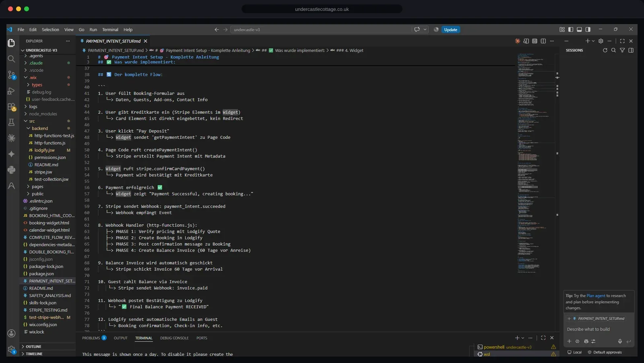Select the powershell terminal entry

coord(516,347)
